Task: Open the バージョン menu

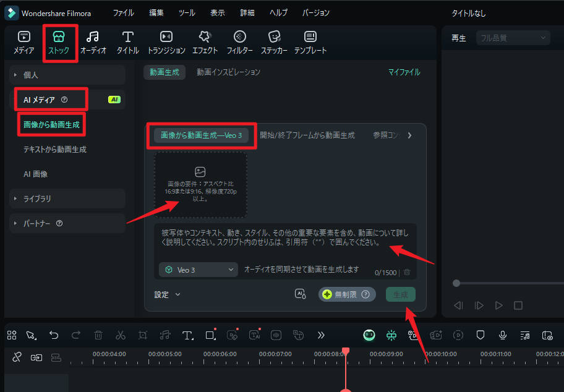Action: click(315, 13)
